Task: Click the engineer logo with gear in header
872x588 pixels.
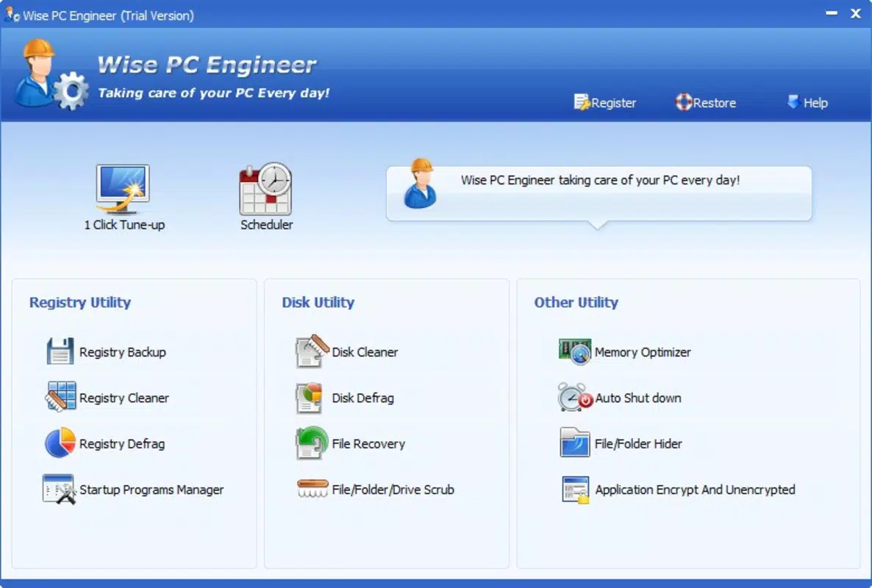Action: point(50,74)
